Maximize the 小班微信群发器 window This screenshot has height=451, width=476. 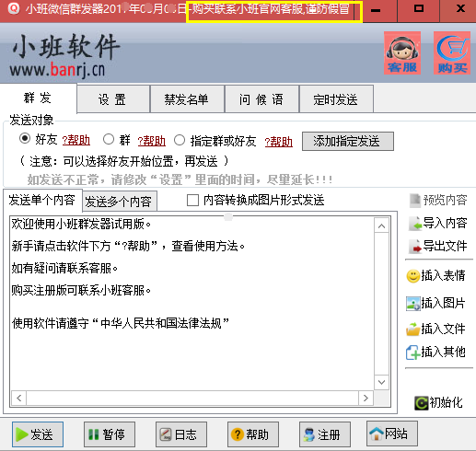pyautogui.click(x=419, y=9)
